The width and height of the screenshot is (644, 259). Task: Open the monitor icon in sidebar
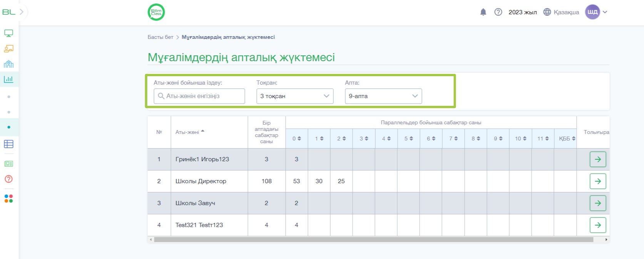pos(8,33)
